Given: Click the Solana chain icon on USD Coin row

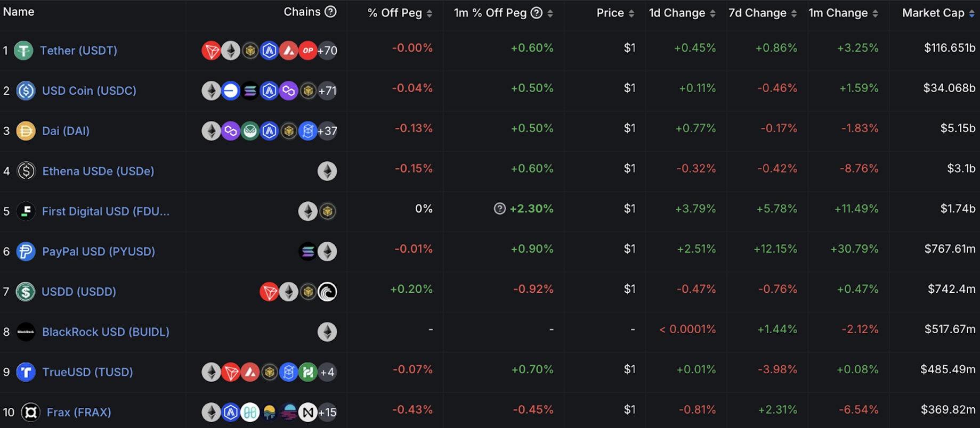Looking at the screenshot, I should pos(250,90).
